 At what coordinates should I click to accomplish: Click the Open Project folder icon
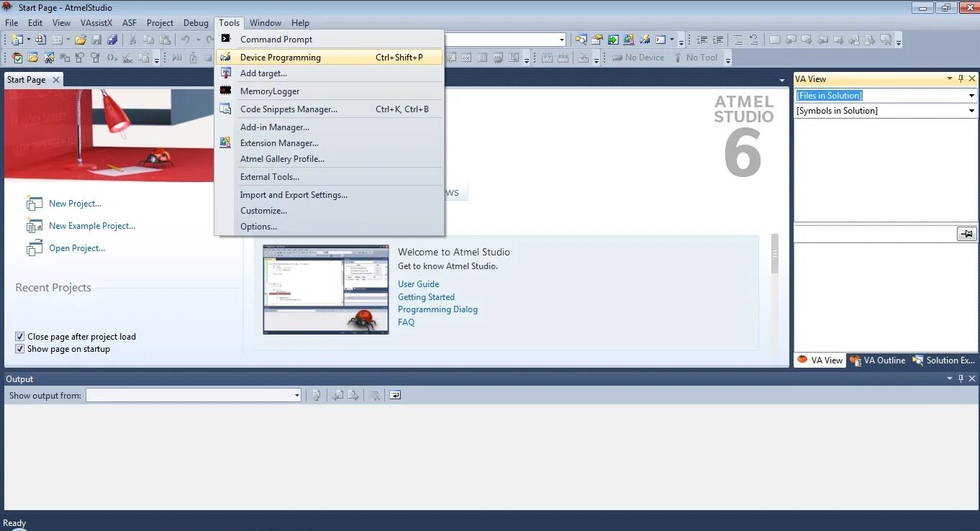tap(35, 248)
